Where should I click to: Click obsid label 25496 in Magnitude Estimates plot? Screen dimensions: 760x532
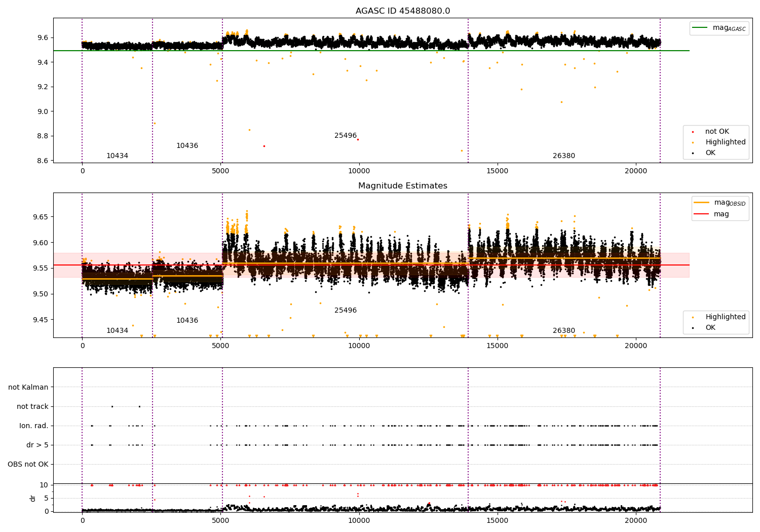pyautogui.click(x=346, y=311)
